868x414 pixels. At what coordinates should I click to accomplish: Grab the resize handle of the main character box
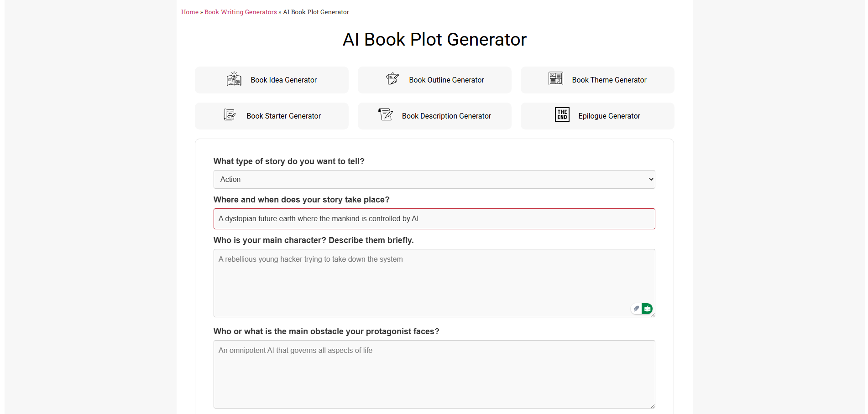click(x=653, y=315)
